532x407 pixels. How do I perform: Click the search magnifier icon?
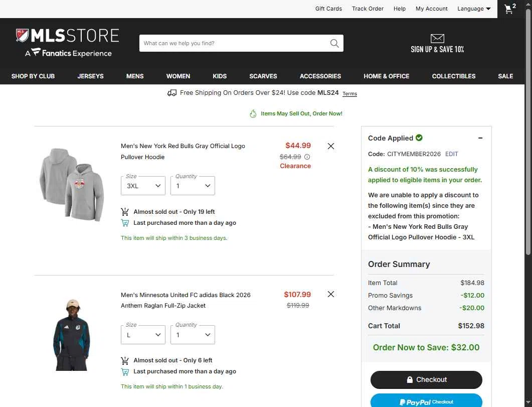point(334,43)
